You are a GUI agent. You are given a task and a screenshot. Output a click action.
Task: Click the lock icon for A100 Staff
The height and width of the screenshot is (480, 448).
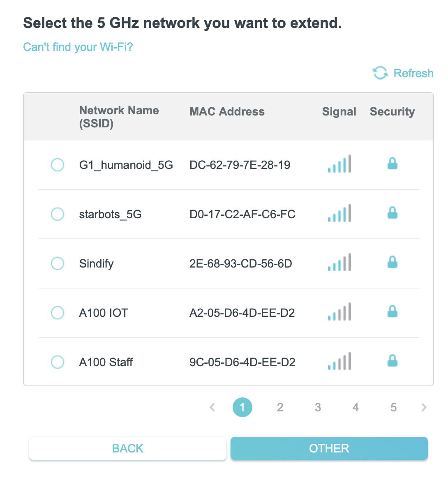tap(393, 361)
